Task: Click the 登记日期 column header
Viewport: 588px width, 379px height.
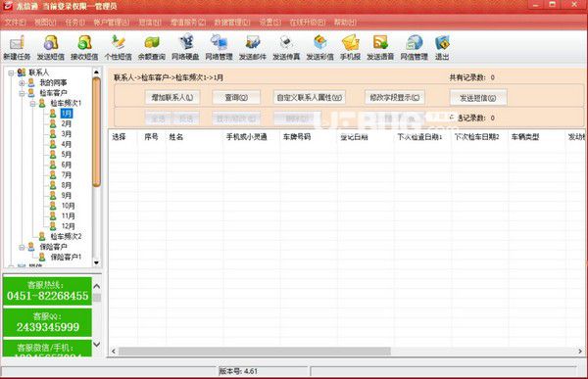Action: click(x=366, y=137)
